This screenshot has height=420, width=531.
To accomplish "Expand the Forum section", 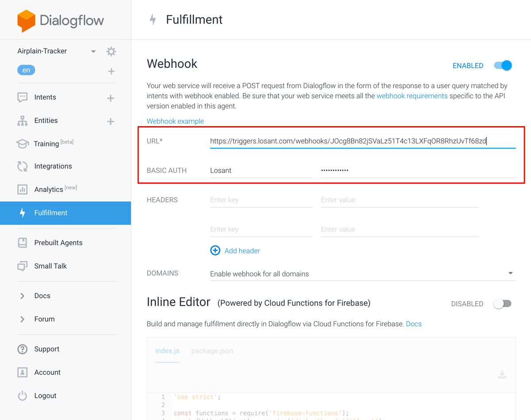I will pyautogui.click(x=23, y=319).
